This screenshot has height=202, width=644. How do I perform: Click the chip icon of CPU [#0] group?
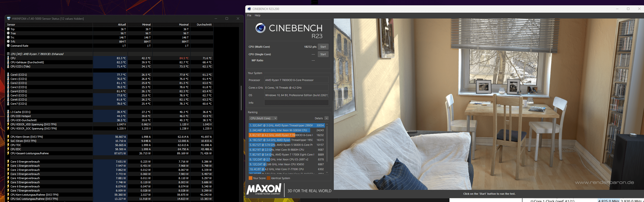point(8,54)
